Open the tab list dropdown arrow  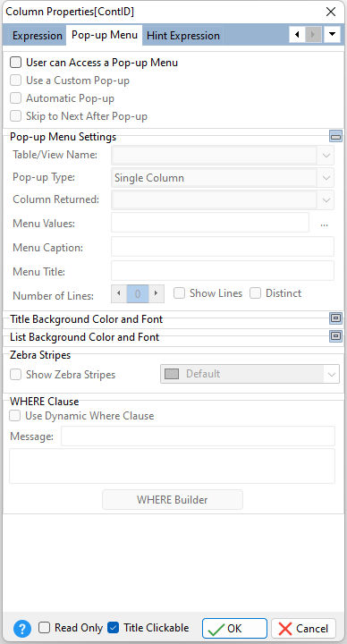pos(332,35)
